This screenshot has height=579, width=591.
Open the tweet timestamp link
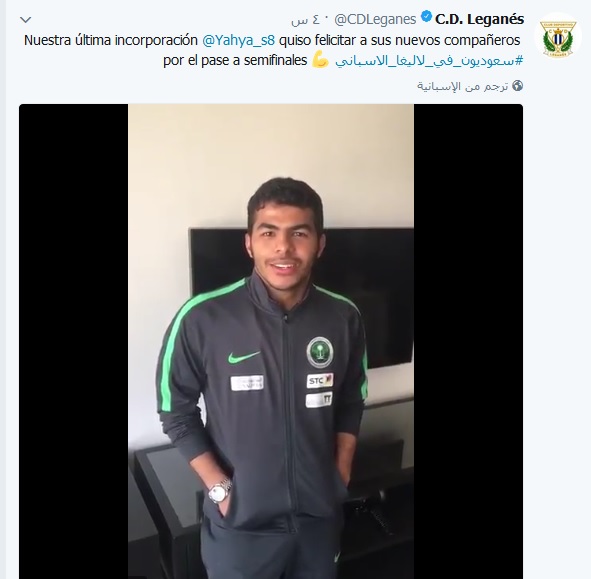[306, 20]
